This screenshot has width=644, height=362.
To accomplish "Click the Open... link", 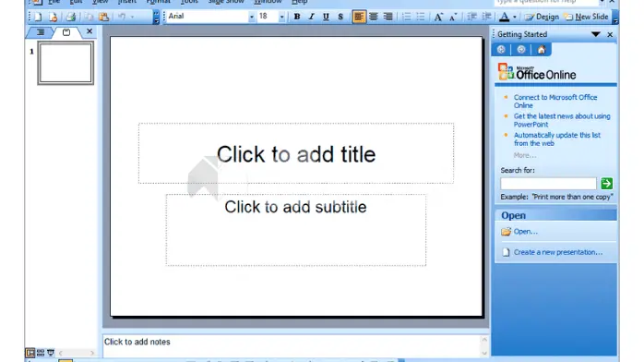I will click(525, 232).
